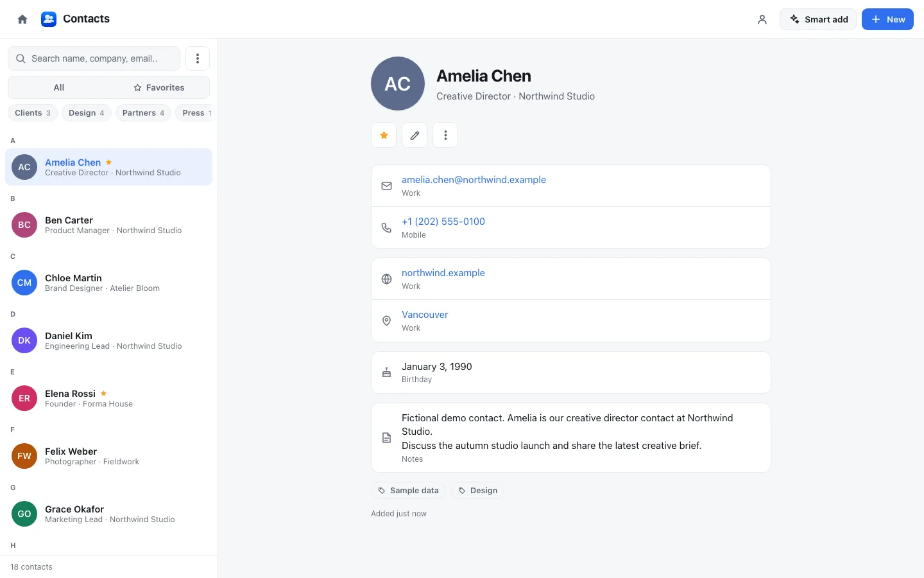
Task: Open Elena Rossi contact entry
Action: pos(108,398)
